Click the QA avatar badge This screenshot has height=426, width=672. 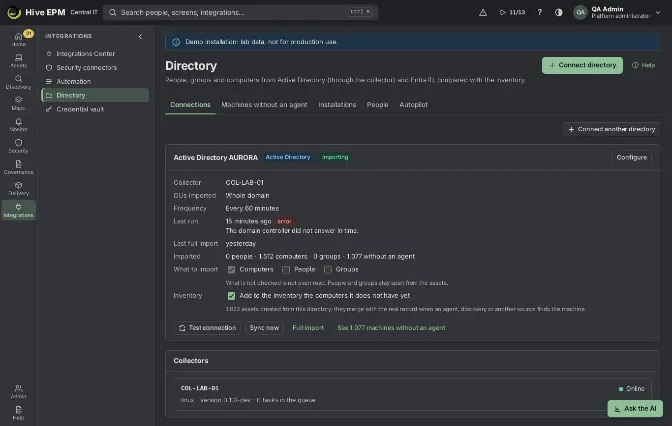click(580, 12)
